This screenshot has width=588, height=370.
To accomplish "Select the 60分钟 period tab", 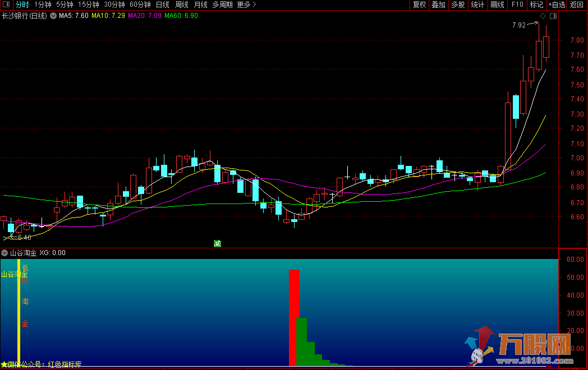I will pos(140,4).
